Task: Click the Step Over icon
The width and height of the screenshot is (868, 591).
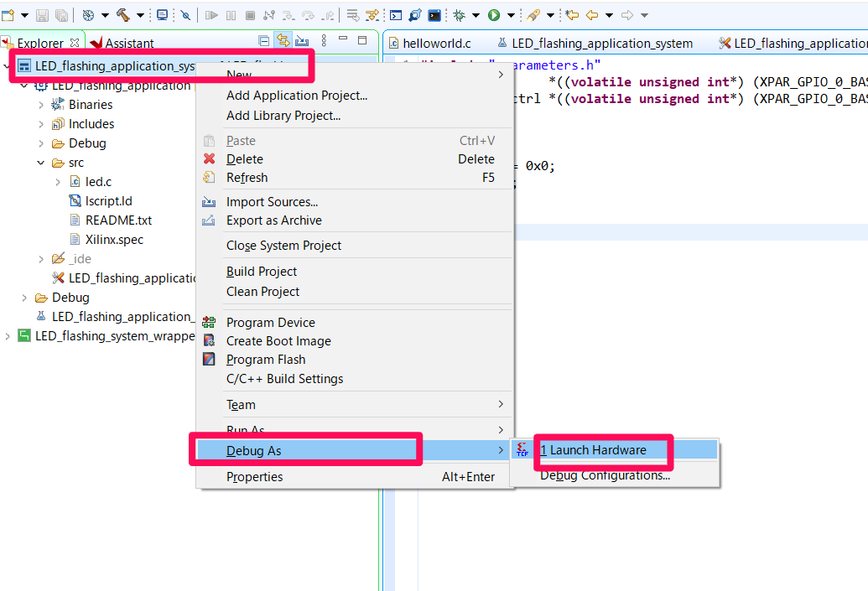Action: (x=309, y=15)
